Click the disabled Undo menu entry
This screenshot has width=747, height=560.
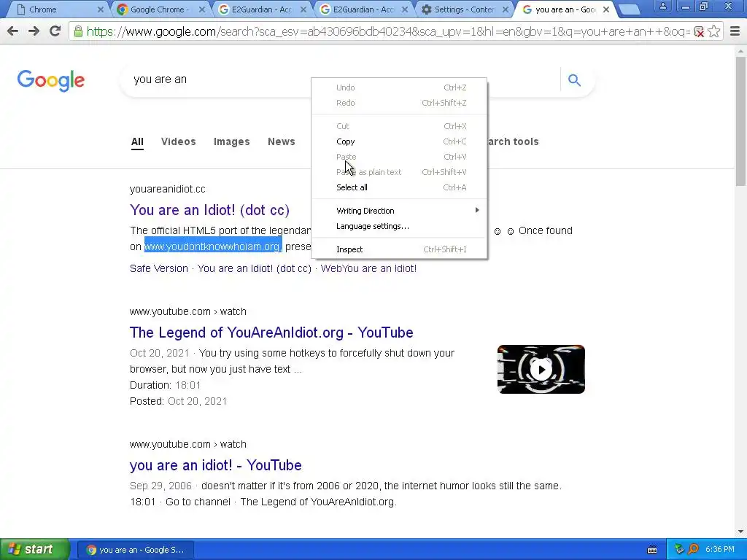(399, 87)
